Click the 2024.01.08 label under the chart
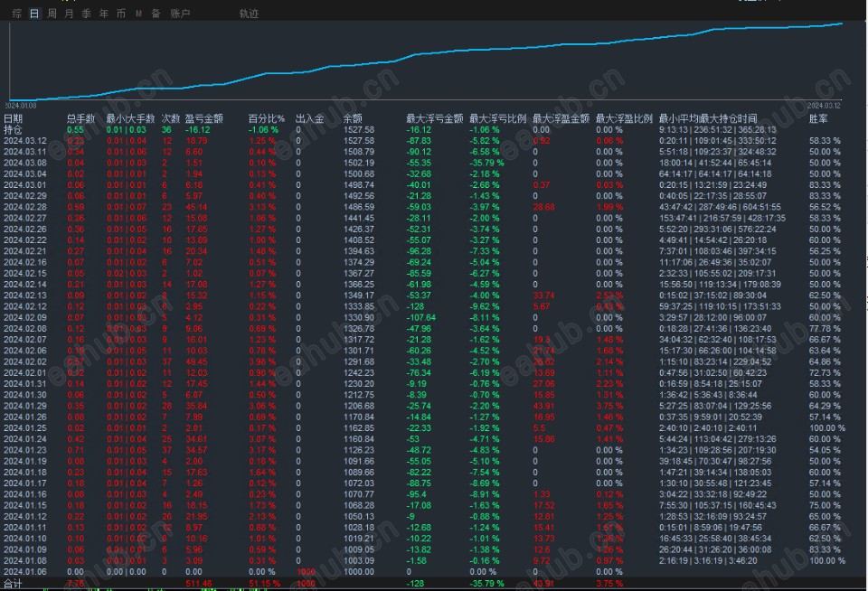This screenshot has width=868, height=591. pyautogui.click(x=21, y=105)
